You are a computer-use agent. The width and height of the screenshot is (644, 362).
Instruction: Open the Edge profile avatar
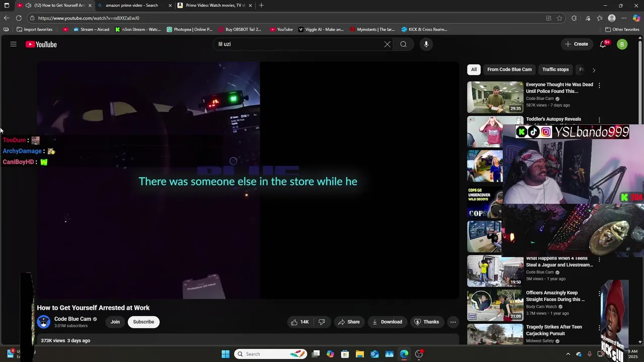click(612, 18)
